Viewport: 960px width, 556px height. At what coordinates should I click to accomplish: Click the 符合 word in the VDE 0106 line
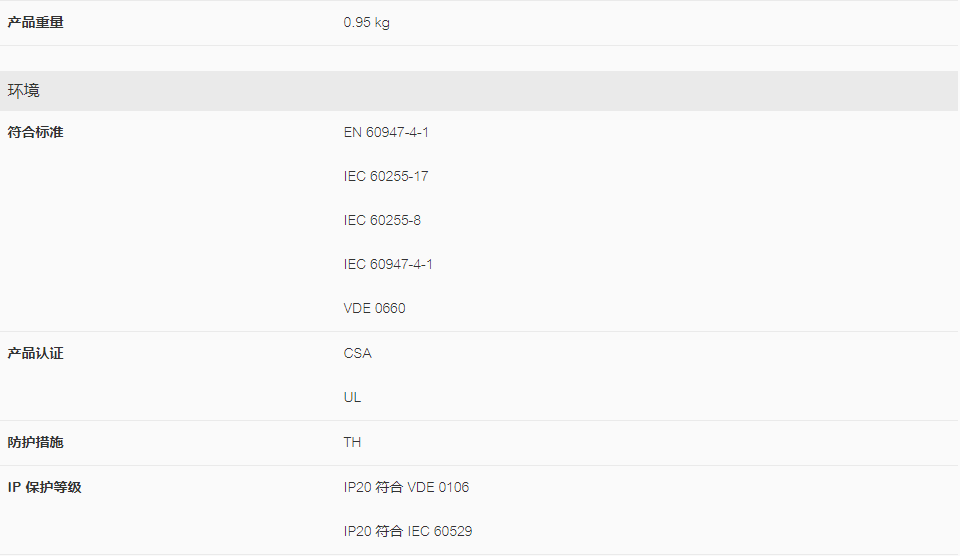click(x=389, y=487)
